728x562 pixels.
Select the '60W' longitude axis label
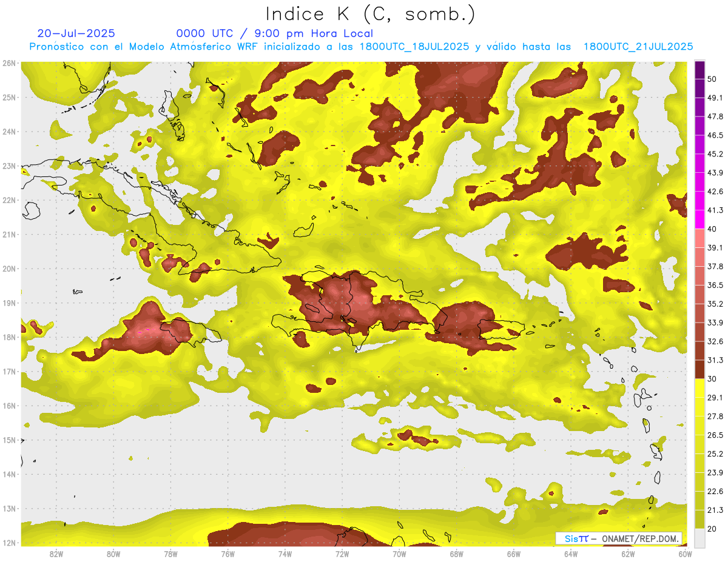pyautogui.click(x=686, y=554)
